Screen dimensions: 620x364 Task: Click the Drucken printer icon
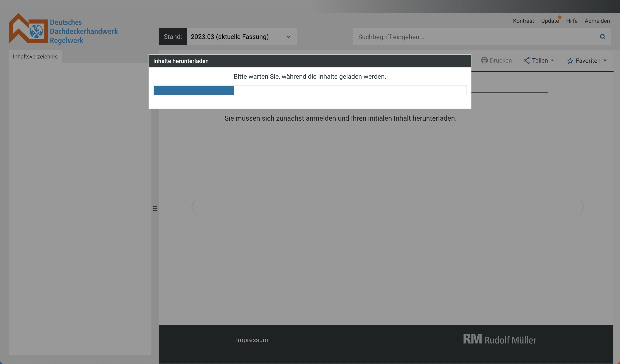tap(484, 61)
